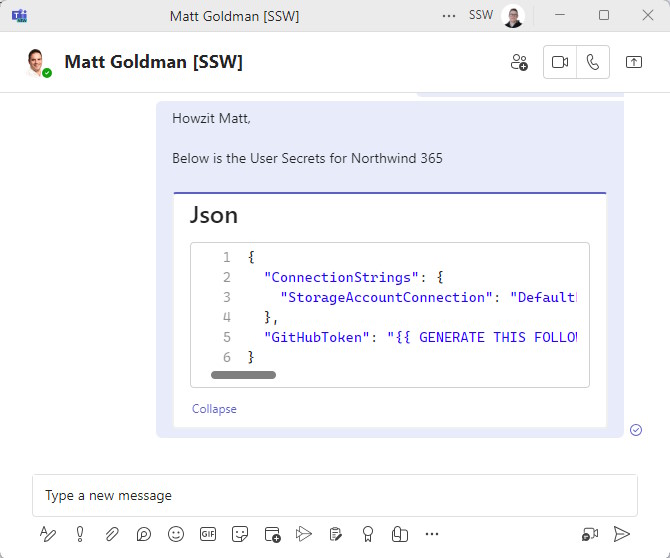Click the Praise badge icon
The width and height of the screenshot is (670, 558).
(x=368, y=534)
